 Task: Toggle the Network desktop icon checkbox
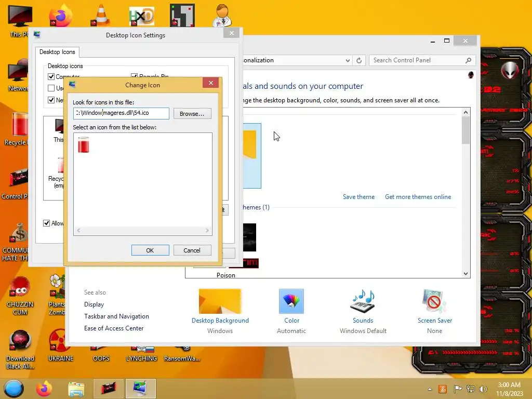(x=51, y=100)
